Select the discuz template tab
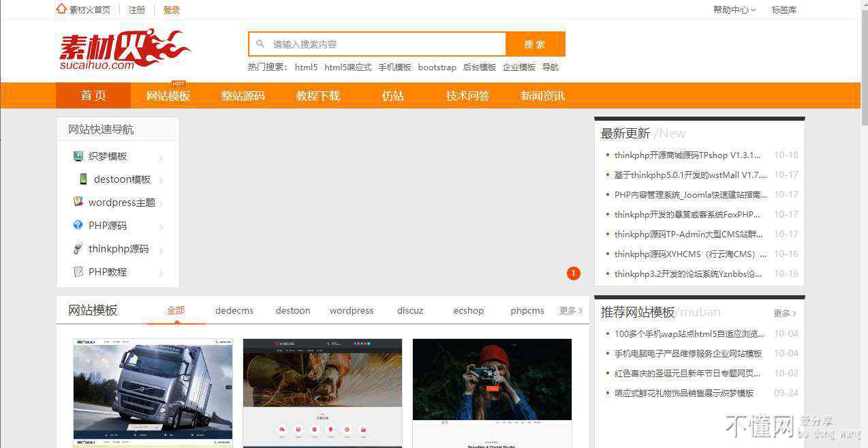This screenshot has width=868, height=448. pyautogui.click(x=410, y=310)
